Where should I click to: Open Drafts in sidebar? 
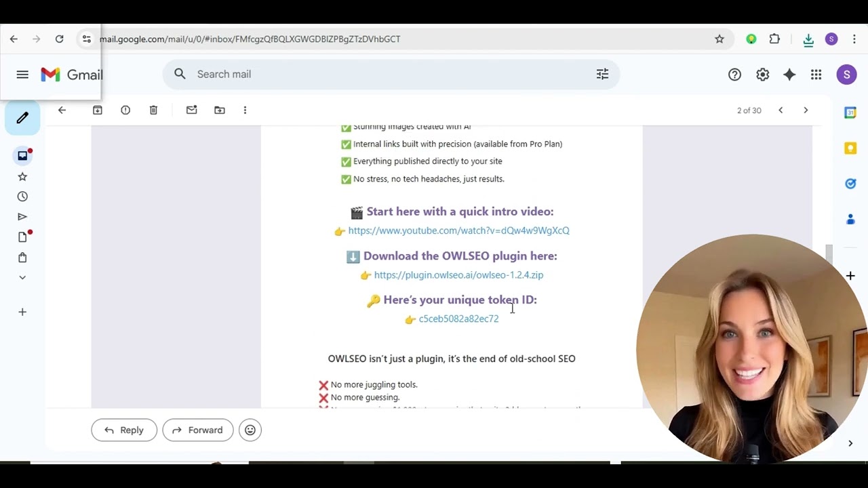click(22, 237)
